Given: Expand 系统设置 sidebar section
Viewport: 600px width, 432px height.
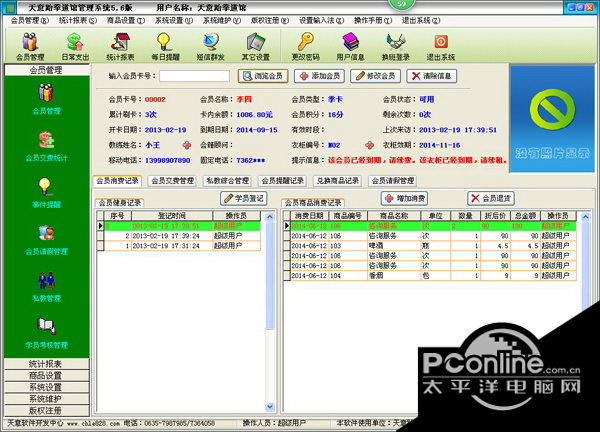Looking at the screenshot, I should (46, 387).
